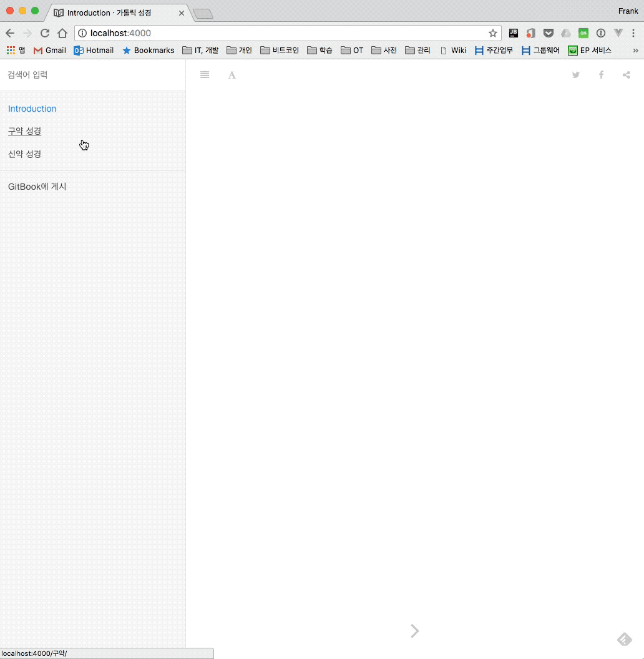Share the page on Twitter
The image size is (644, 659).
pos(576,75)
